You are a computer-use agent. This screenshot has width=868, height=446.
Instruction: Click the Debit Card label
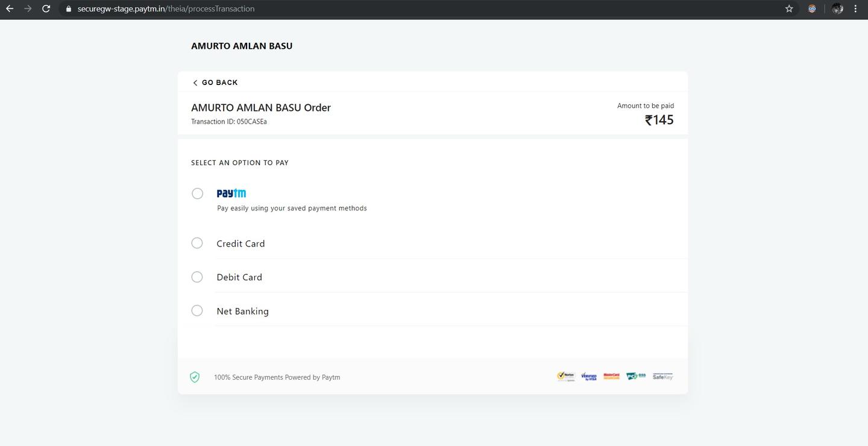239,277
